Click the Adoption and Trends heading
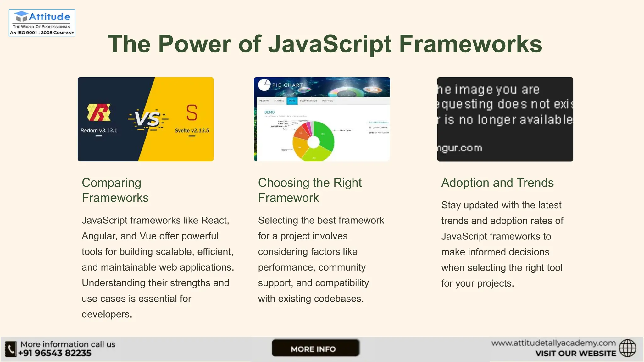 [x=497, y=183]
